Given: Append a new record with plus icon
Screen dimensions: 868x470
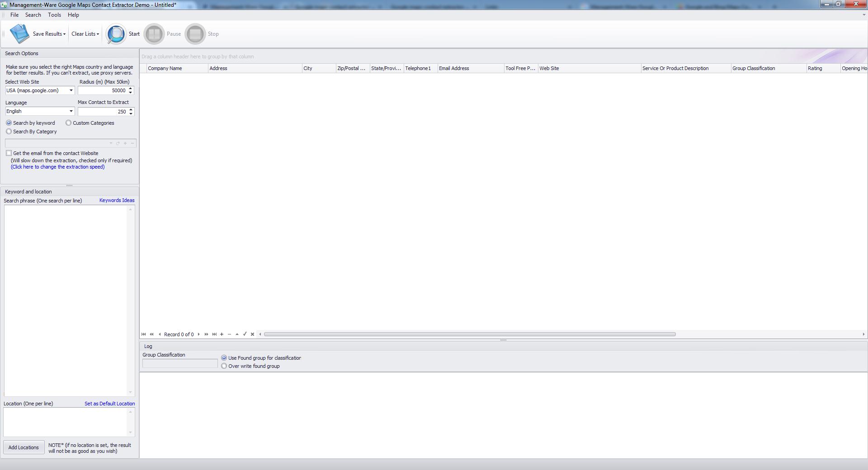Looking at the screenshot, I should click(222, 334).
